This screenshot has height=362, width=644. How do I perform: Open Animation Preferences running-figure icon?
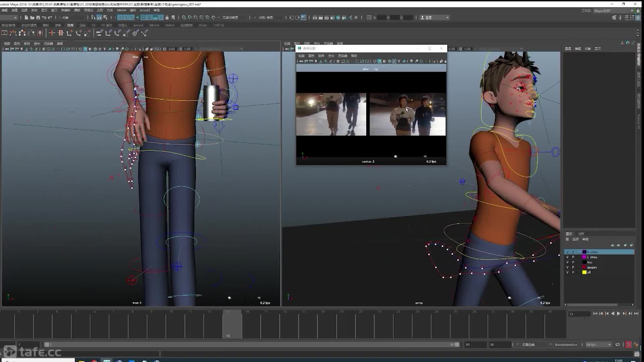[636, 345]
